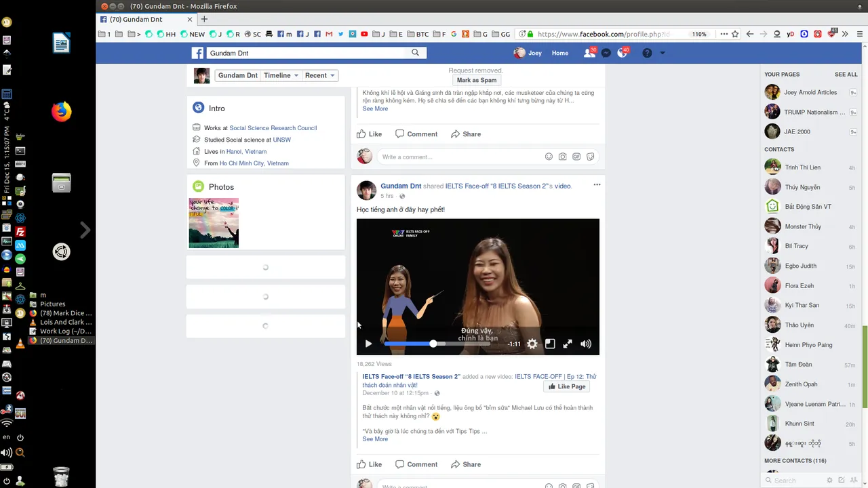Viewport: 868px width, 488px height.
Task: Switch to Work Log window in taskbar
Action: (61, 331)
